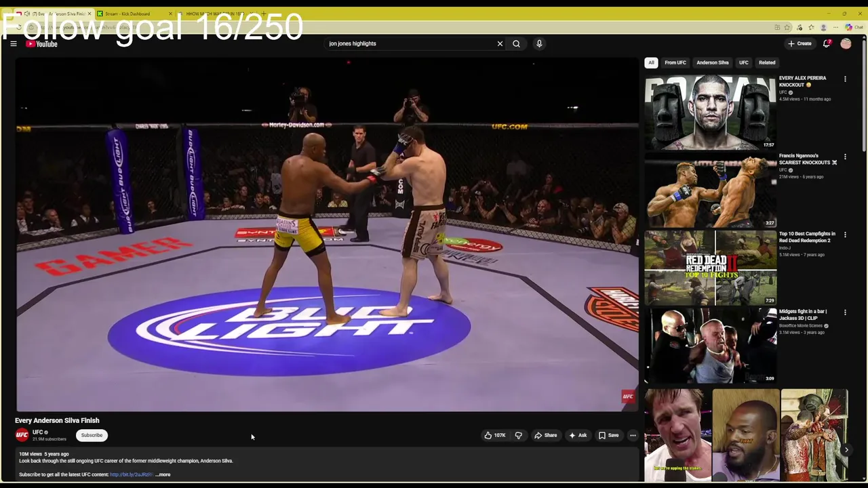Open the bearded man Shorts video
868x488 pixels.
pos(746,435)
